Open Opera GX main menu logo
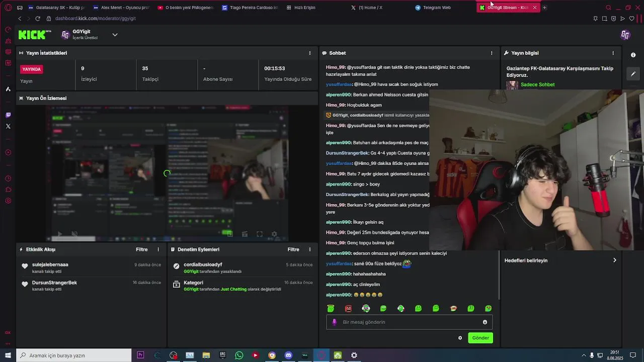 point(8,8)
